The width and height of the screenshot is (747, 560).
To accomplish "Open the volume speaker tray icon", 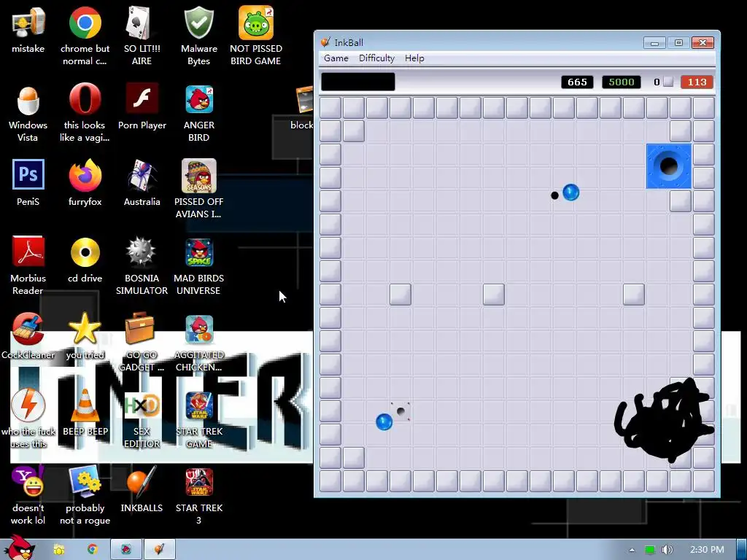I will (x=667, y=550).
